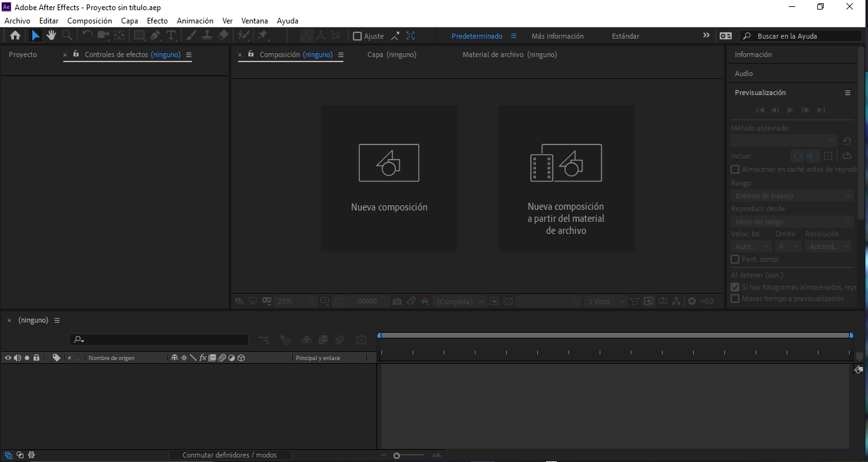
Task: Pick the Clone Stamp tool
Action: point(207,35)
